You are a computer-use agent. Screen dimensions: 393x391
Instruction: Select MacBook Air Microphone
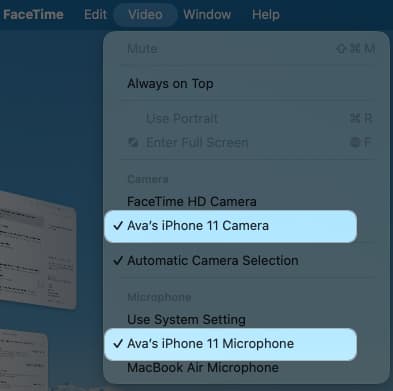[247, 368]
